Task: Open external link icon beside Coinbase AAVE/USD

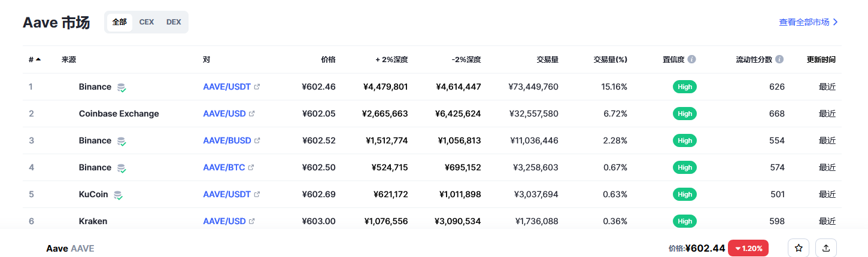Action: click(x=252, y=114)
